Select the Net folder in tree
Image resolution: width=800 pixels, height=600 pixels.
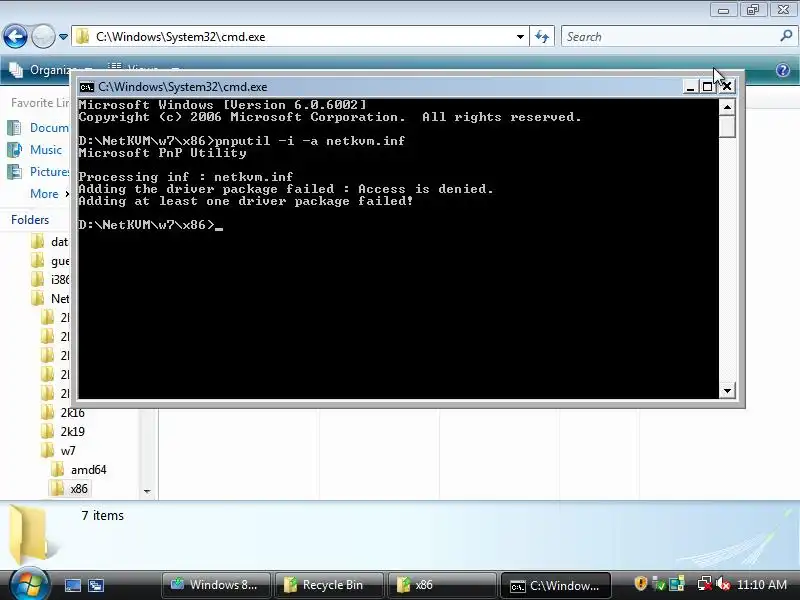(51, 298)
